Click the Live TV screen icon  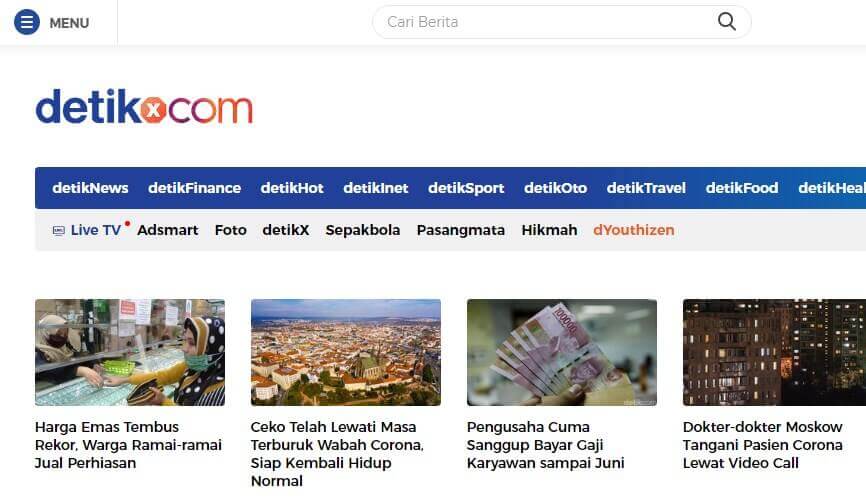[x=59, y=230]
